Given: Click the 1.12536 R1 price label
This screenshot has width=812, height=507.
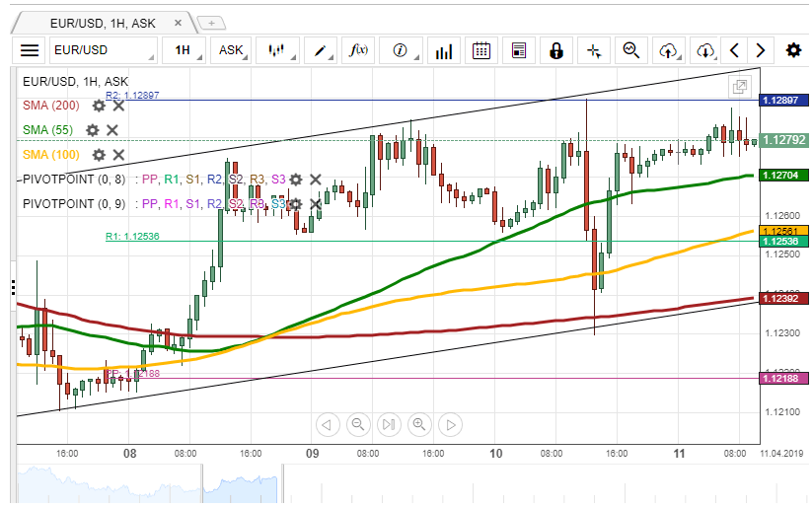Looking at the screenshot, I should (x=783, y=242).
